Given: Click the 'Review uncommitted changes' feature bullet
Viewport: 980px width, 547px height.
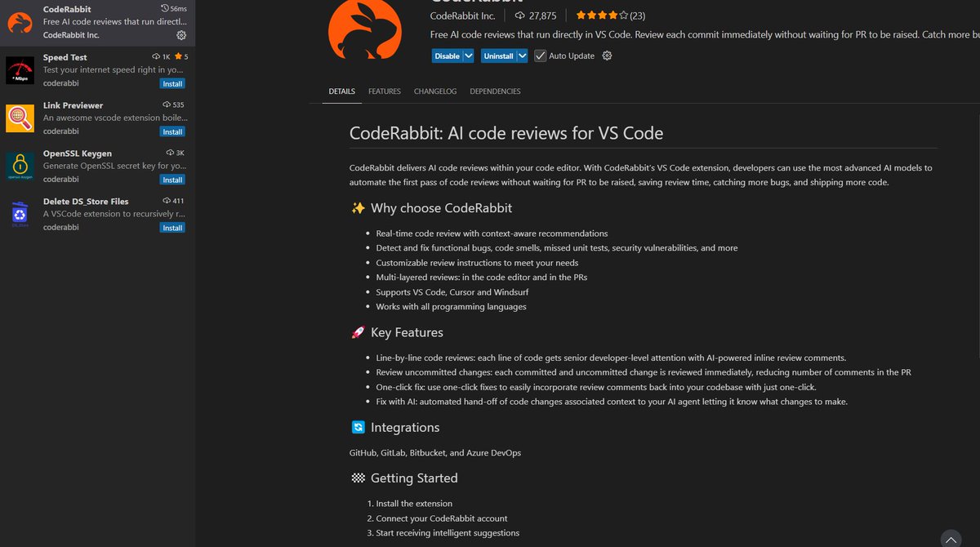Looking at the screenshot, I should tap(644, 372).
